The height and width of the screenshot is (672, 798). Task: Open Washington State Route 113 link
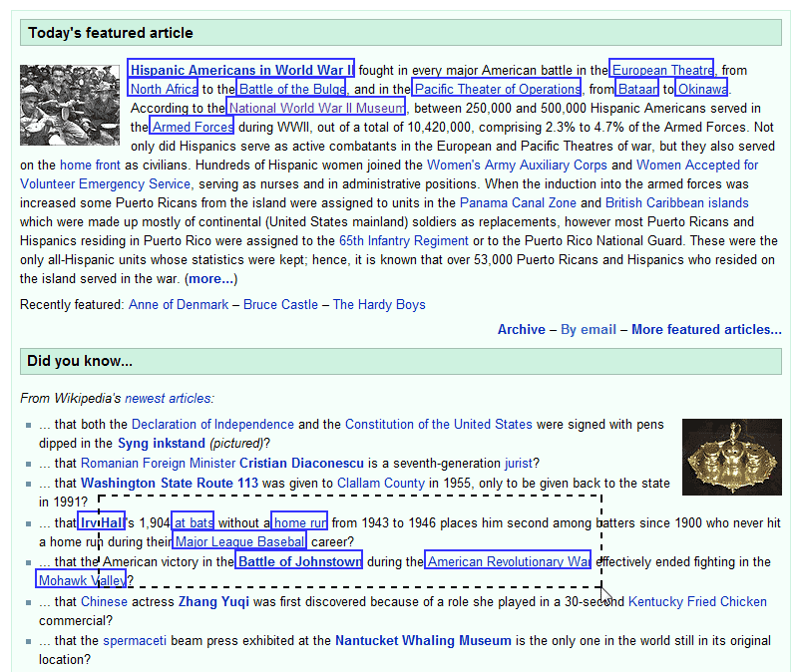[170, 483]
